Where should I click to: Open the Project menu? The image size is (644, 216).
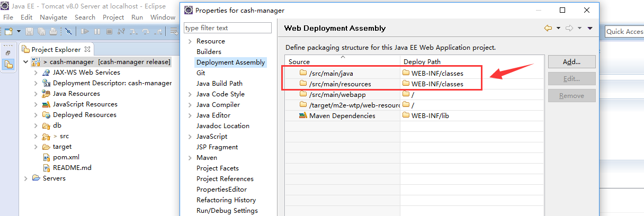(x=113, y=17)
